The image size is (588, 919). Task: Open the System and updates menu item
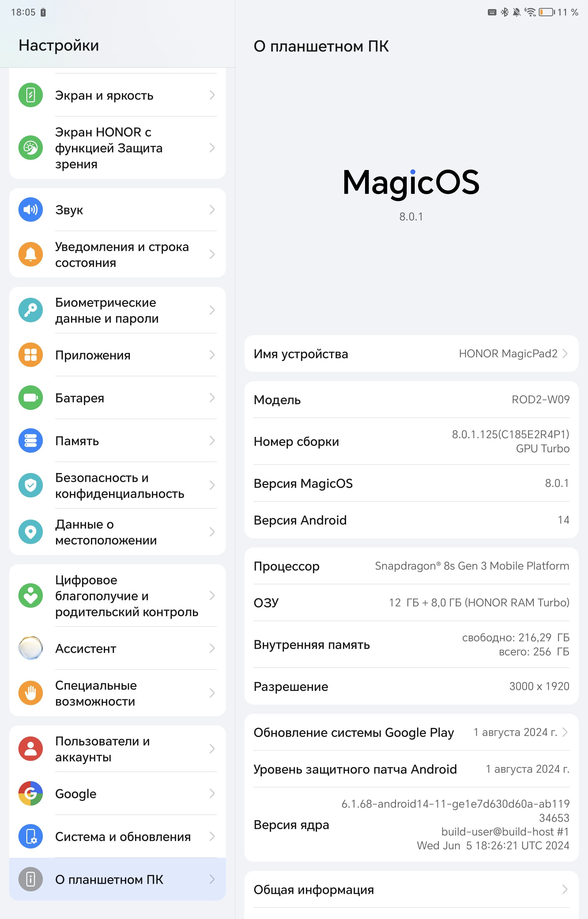(118, 837)
